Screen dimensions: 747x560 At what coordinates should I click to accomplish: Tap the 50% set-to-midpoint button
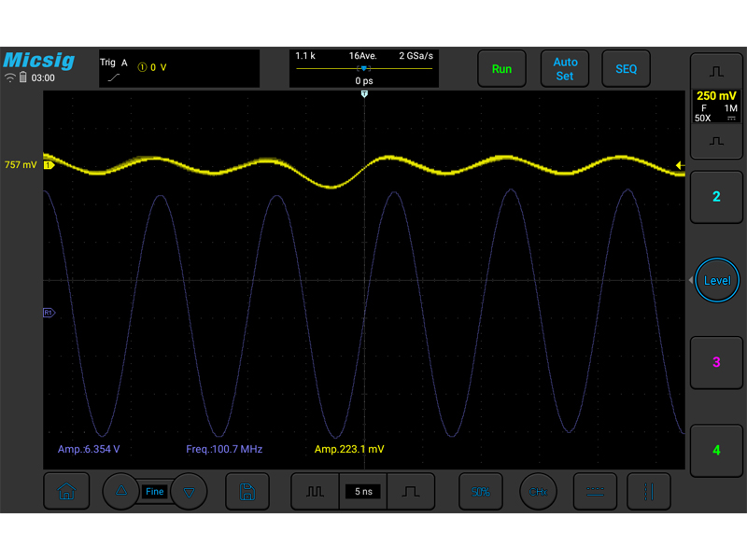tap(480, 492)
